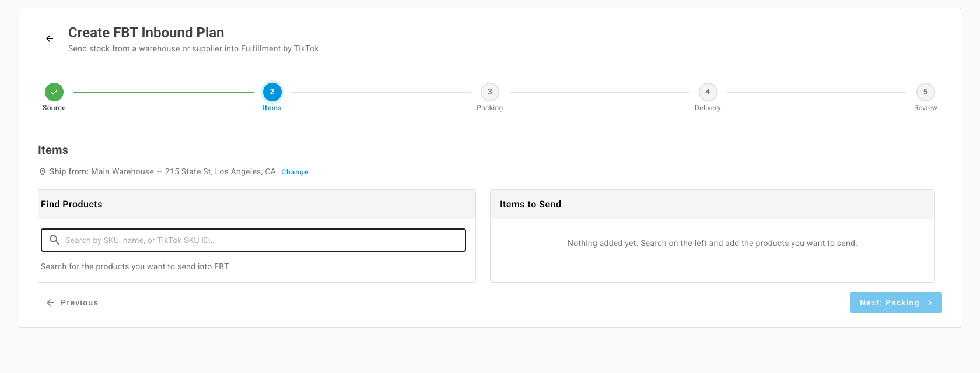
Task: Open step 5 Review
Action: click(x=926, y=92)
